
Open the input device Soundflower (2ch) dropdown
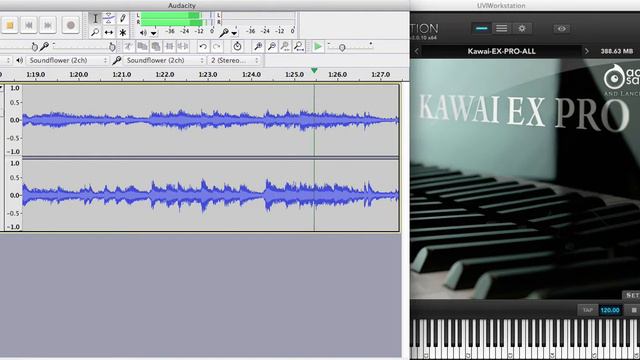click(165, 60)
